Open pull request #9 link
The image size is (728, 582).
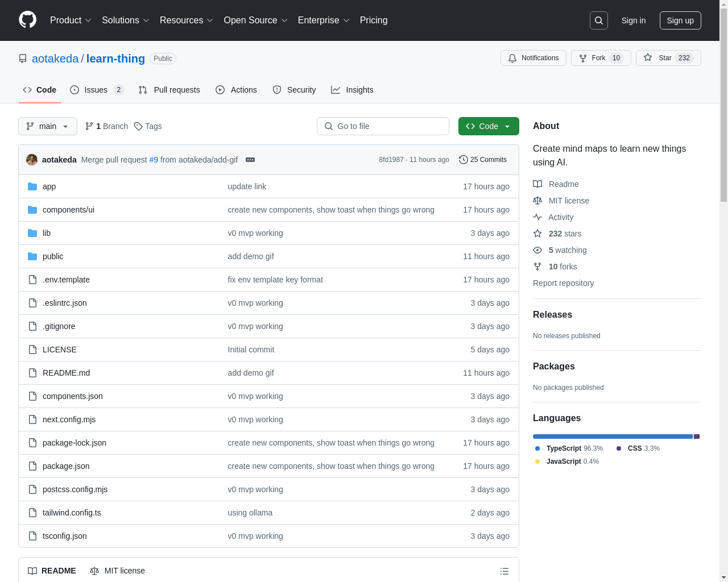point(154,160)
